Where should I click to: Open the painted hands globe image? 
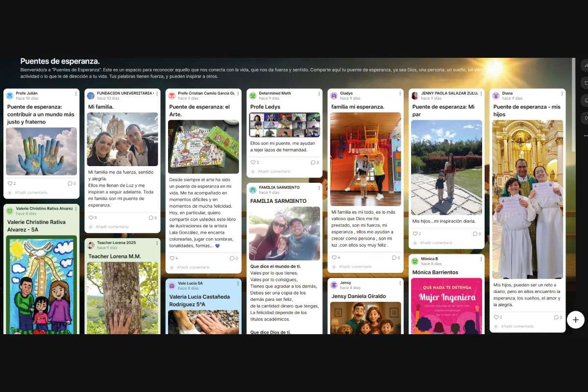[41, 151]
